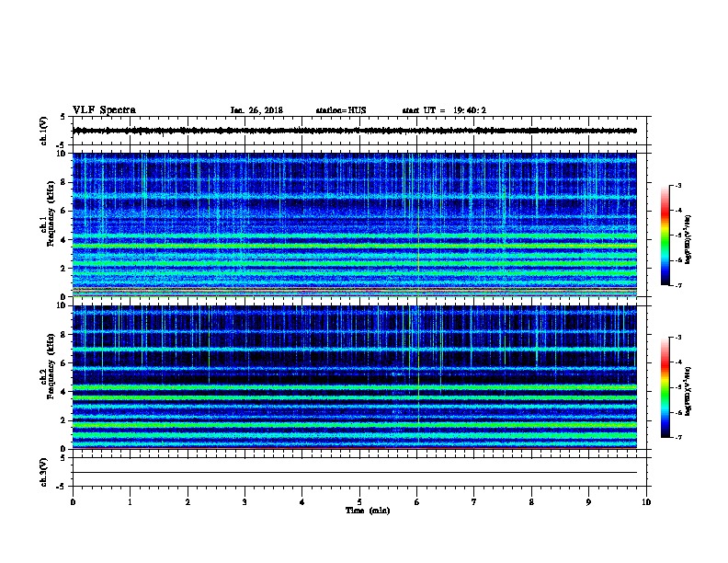
Task: Click the "VLF Spectra" plot title
Action: pos(104,110)
